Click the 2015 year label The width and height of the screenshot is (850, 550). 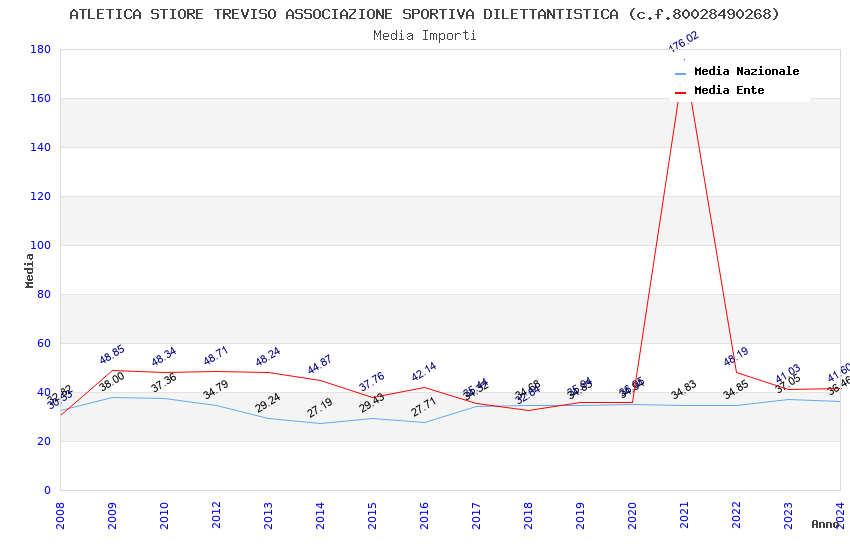(x=372, y=515)
